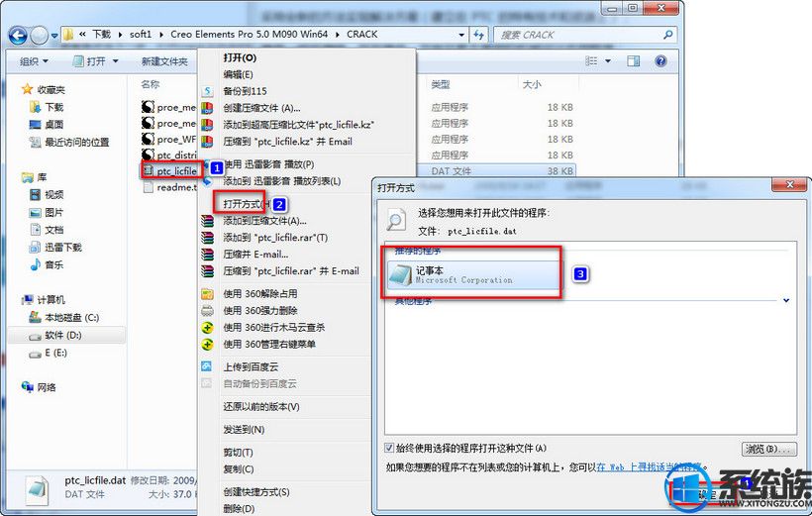
Task: Click the 类型 column header
Action: pos(441,84)
